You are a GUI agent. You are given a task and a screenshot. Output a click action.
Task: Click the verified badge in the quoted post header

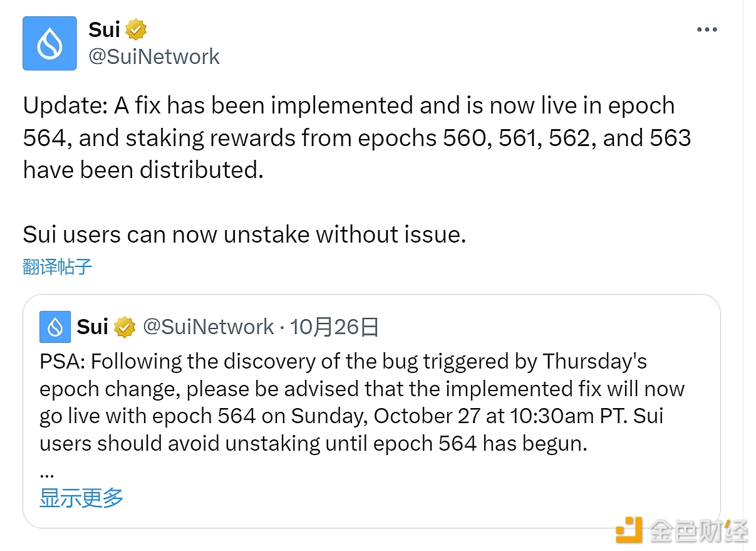125,327
